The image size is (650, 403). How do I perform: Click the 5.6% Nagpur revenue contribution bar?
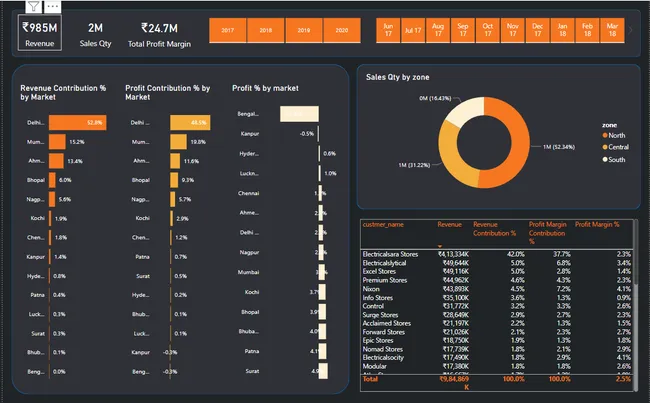click(x=52, y=199)
